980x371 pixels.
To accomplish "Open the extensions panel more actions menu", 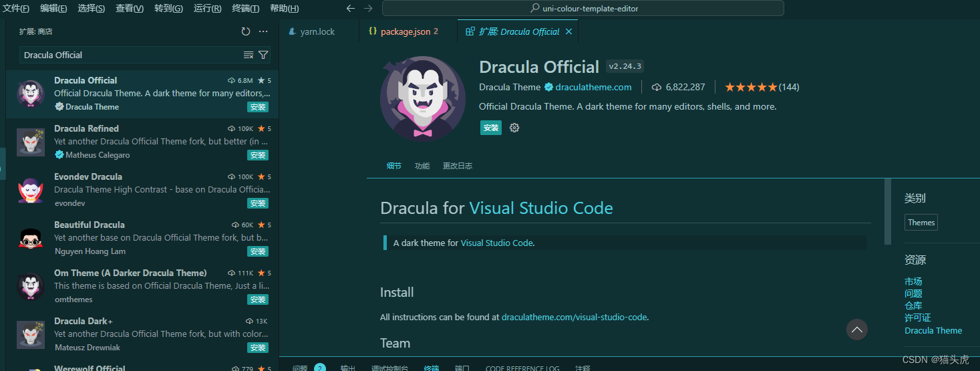I will pos(263,31).
